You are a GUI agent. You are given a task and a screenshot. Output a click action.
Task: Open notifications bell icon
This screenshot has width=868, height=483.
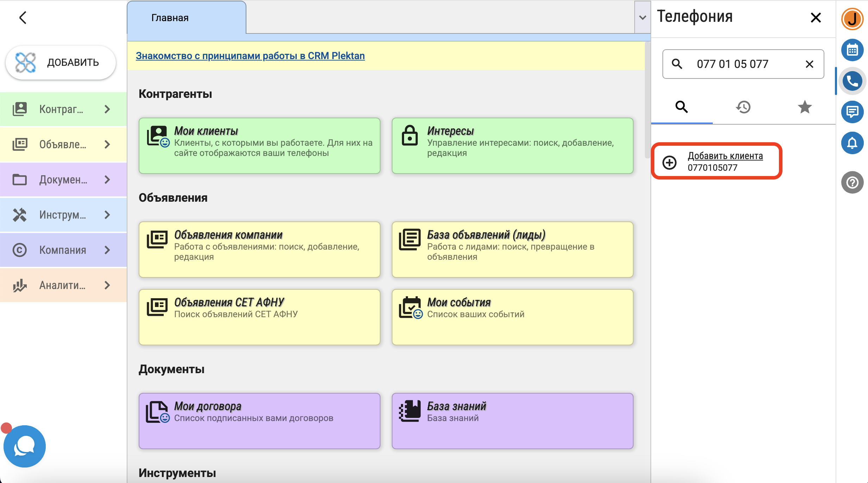tap(852, 143)
